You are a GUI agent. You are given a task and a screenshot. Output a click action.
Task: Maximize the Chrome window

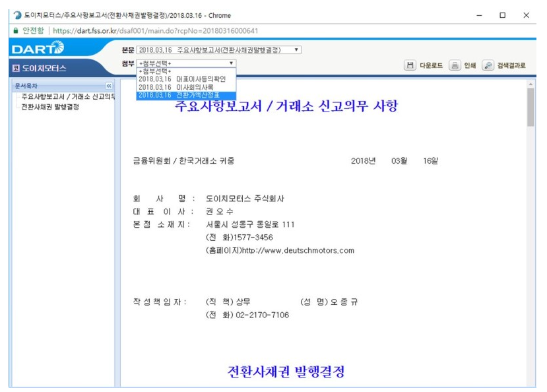502,15
